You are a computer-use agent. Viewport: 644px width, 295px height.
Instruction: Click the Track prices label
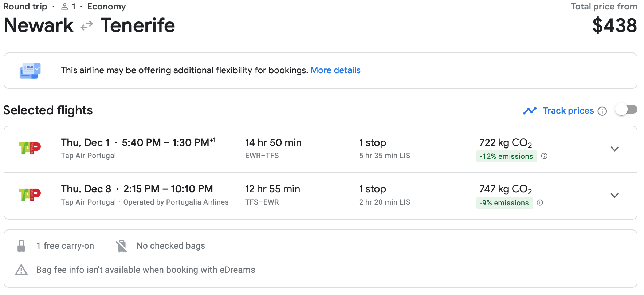point(568,111)
